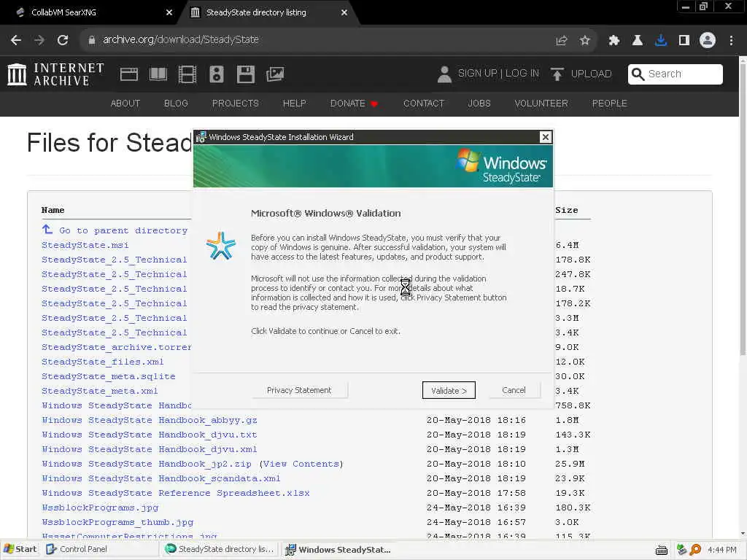Click the archive.org address bar URL
Image resolution: width=747 pixels, height=560 pixels.
(181, 40)
